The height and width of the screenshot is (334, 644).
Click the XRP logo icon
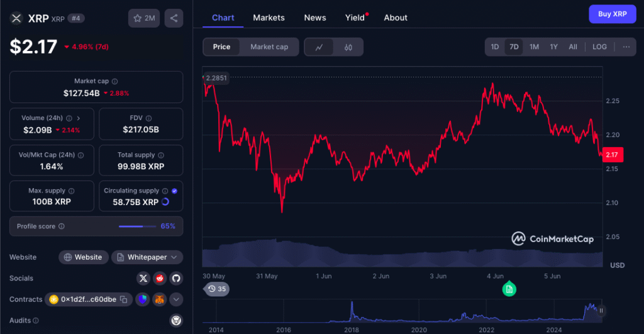(16, 18)
